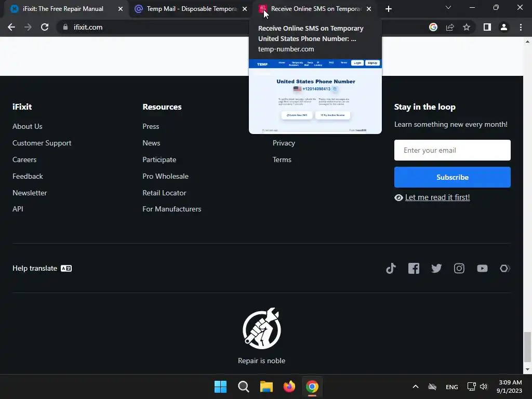Open API footer link
This screenshot has width=532, height=399.
(18, 209)
